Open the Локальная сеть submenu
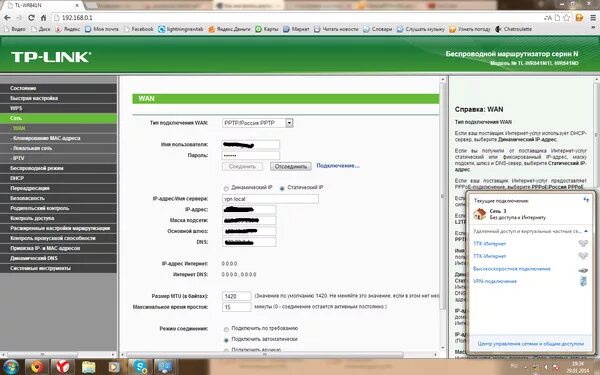 [59, 148]
